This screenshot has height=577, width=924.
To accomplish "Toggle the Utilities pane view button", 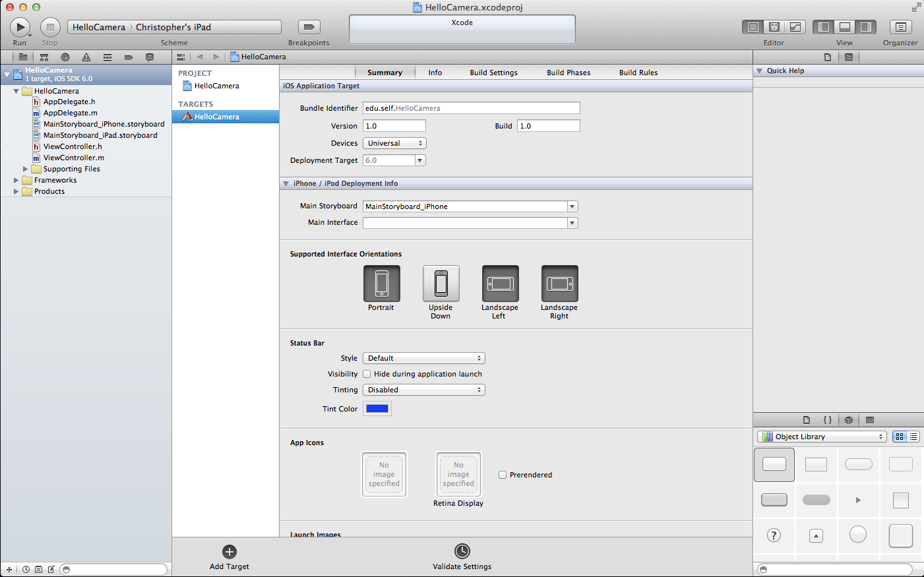I will pyautogui.click(x=866, y=27).
